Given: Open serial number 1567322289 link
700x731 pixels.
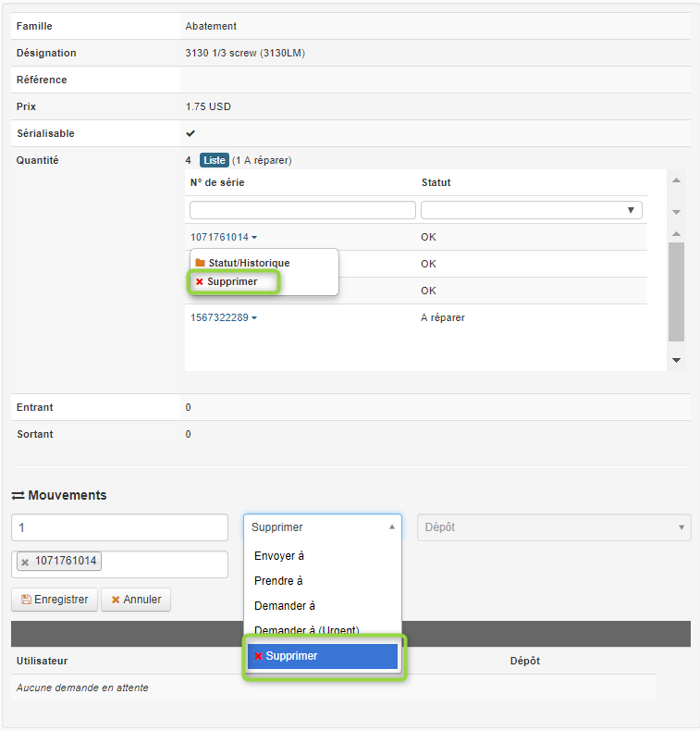Looking at the screenshot, I should (x=219, y=318).
